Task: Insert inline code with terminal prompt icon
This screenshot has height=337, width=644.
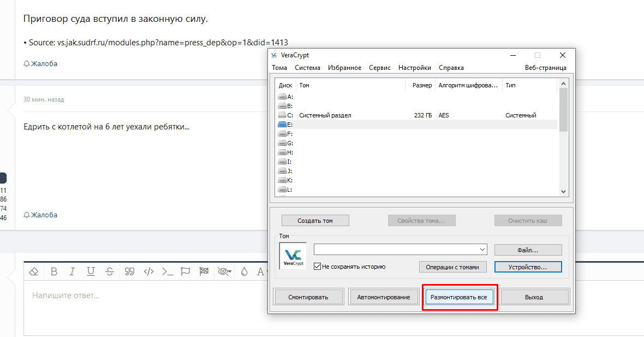Action: (x=167, y=271)
